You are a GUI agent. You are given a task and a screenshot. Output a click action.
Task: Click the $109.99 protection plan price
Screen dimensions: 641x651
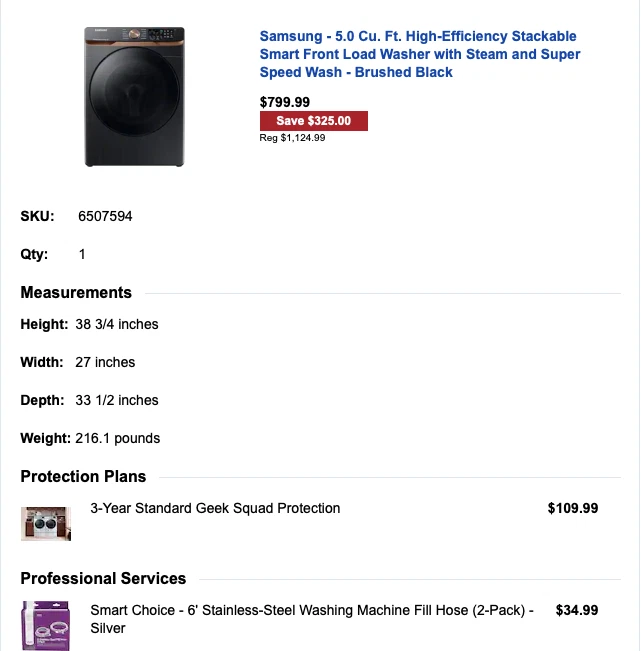click(x=573, y=508)
